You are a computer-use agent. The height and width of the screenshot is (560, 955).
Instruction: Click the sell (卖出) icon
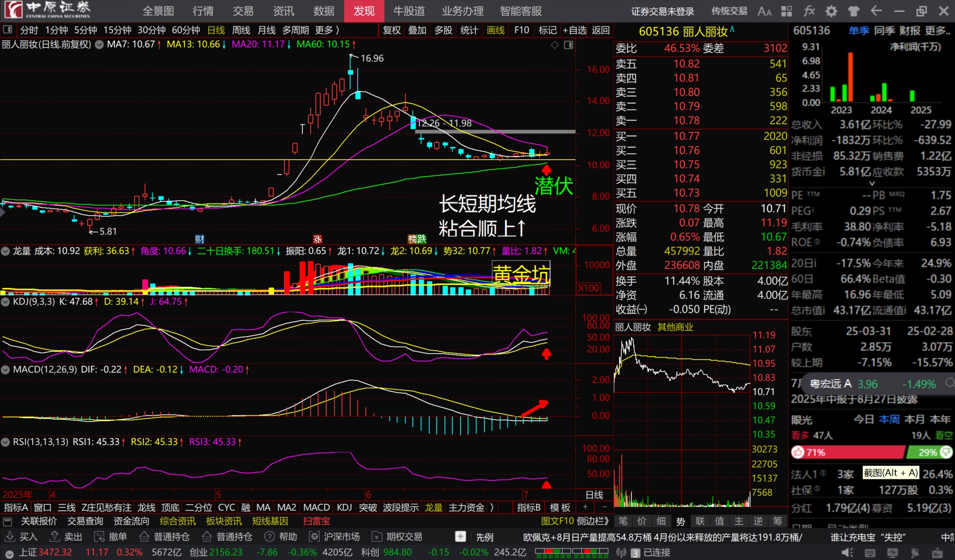click(x=55, y=537)
